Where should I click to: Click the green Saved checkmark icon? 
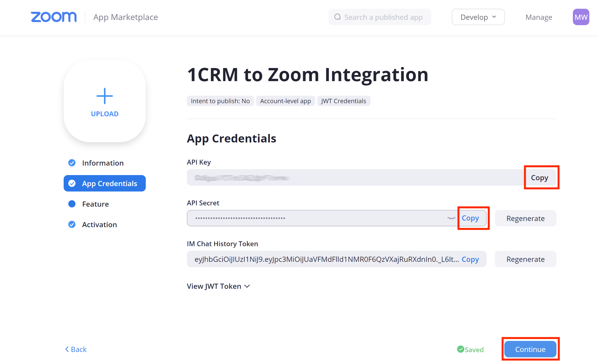pos(461,349)
